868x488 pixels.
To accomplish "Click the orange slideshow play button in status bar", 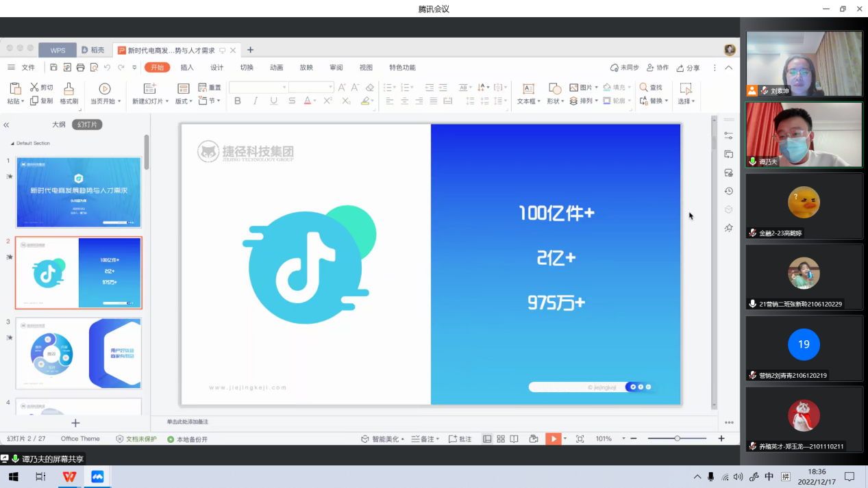I will click(x=553, y=439).
